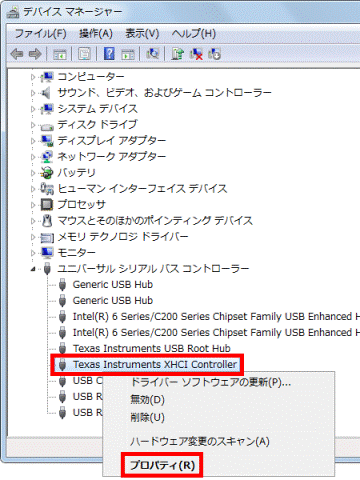This screenshot has height=480, width=360.
Task: Select the マウスとそのほかのポインティング デバイス label
Action: click(155, 221)
